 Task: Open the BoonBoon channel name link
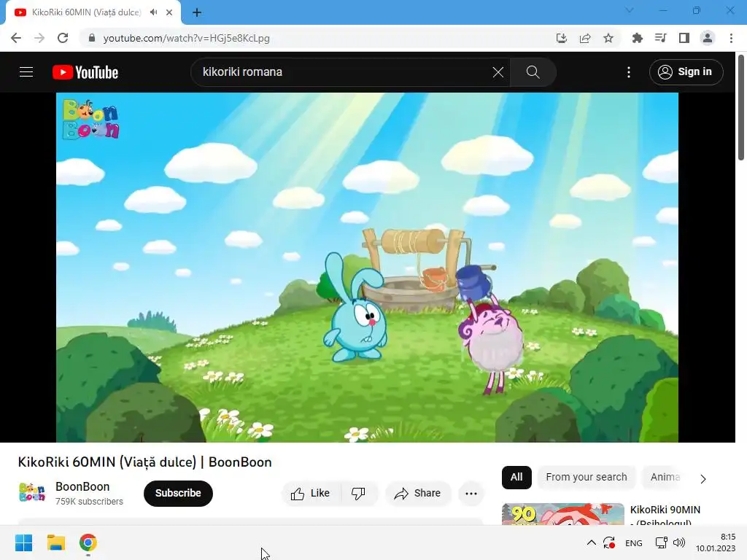click(x=82, y=486)
